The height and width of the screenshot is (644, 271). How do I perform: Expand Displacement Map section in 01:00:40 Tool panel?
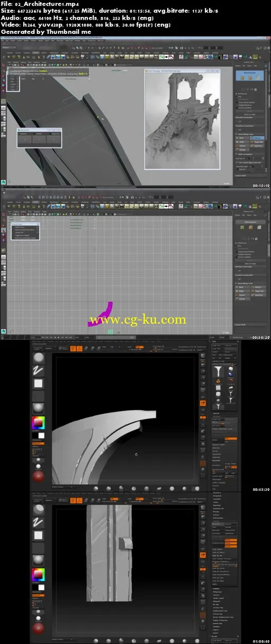point(220,611)
